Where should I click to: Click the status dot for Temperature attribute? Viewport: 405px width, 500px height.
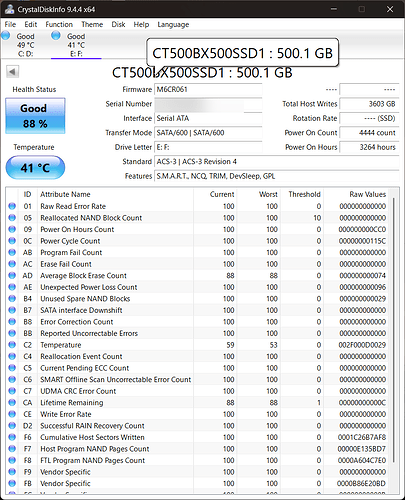(12, 345)
